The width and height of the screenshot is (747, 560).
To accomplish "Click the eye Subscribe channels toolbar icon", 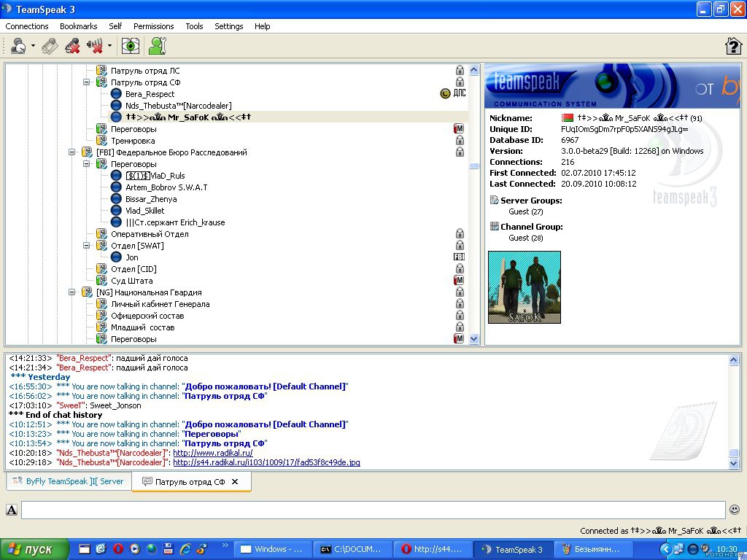I will [130, 46].
